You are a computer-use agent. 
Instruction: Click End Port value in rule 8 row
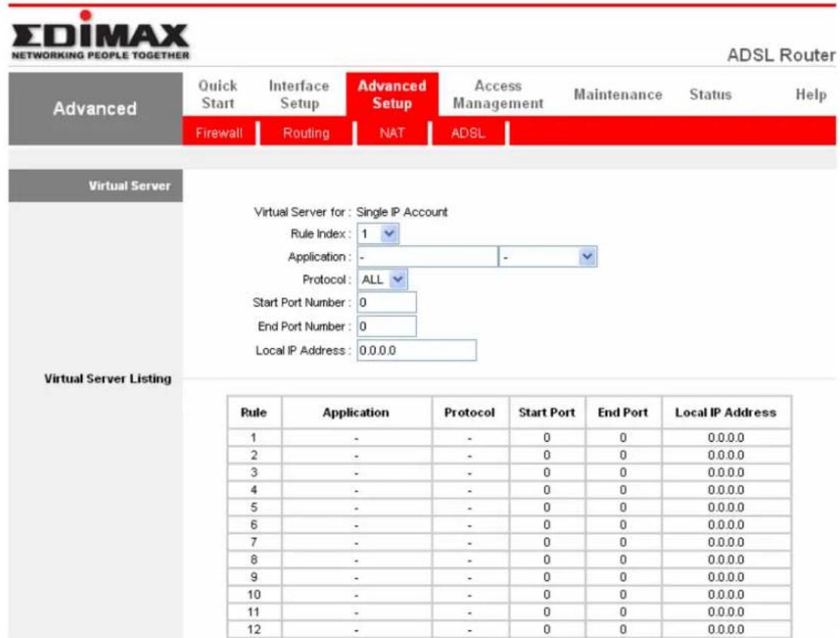[623, 559]
